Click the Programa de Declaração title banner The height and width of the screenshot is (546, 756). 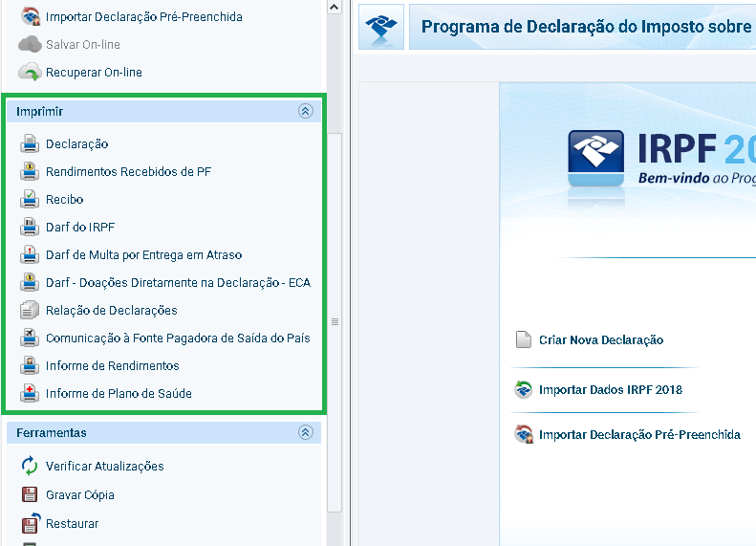[x=582, y=27]
